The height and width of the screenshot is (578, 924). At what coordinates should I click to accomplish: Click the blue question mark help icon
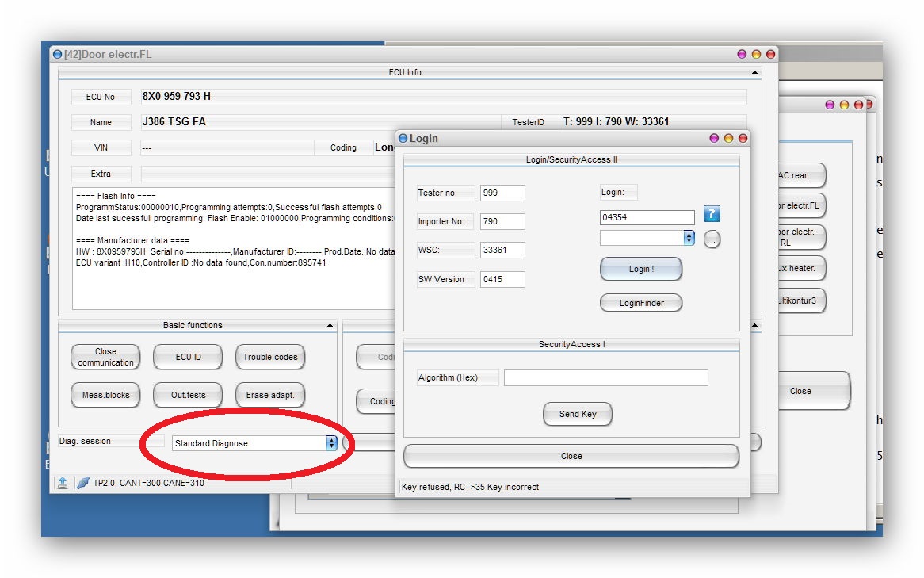click(712, 214)
